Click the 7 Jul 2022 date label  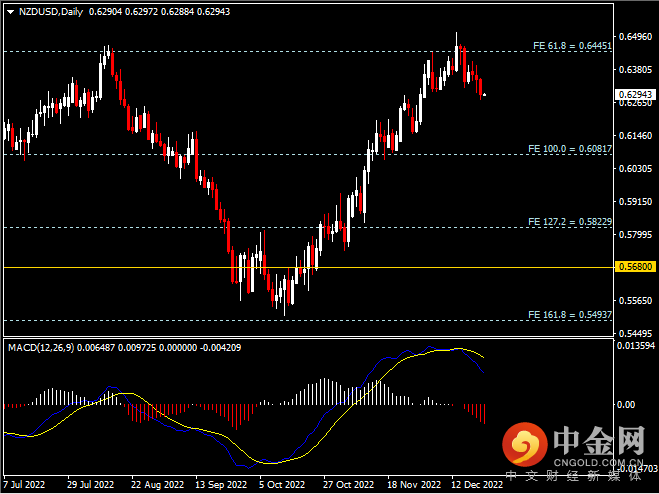click(x=24, y=485)
